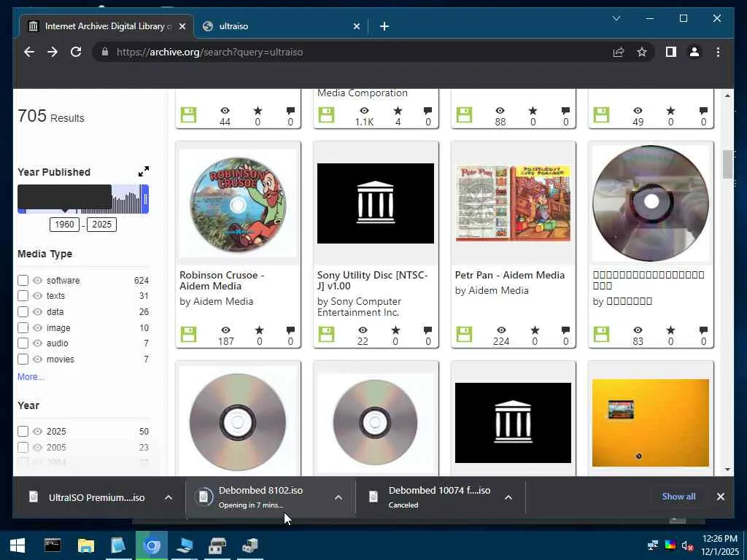Close the ultraiso tab
The height and width of the screenshot is (560, 747).
tap(356, 26)
